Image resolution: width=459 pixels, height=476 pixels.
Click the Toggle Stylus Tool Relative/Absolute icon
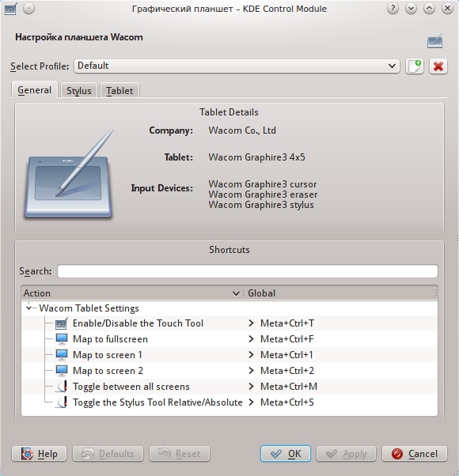point(62,402)
